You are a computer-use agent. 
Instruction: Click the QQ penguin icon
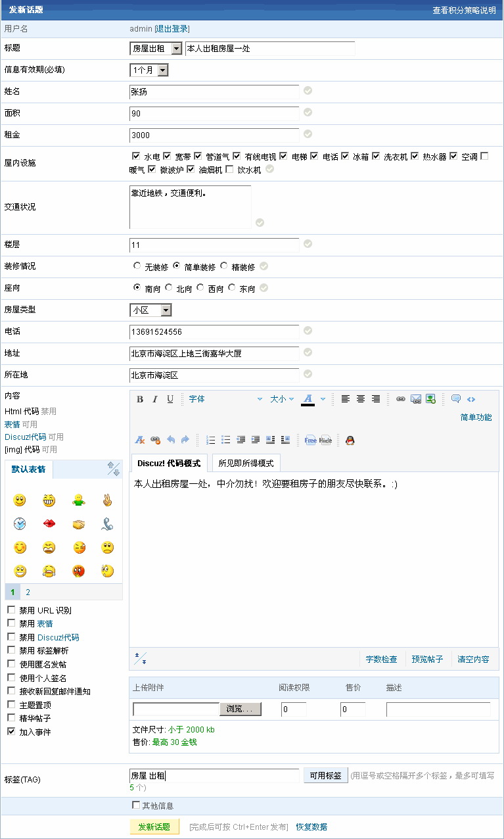(350, 440)
